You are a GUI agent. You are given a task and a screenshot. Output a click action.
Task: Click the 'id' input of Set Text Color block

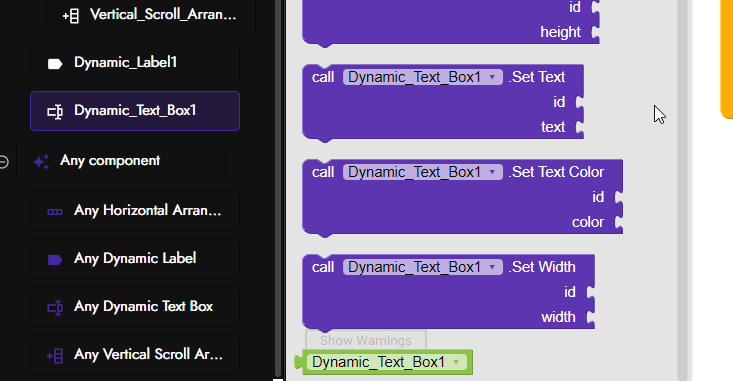(619, 197)
